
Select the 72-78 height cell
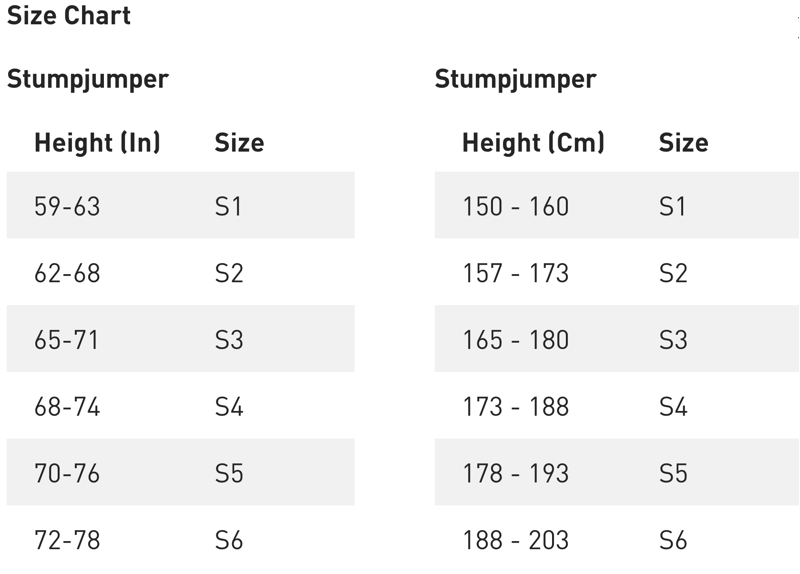(x=67, y=541)
